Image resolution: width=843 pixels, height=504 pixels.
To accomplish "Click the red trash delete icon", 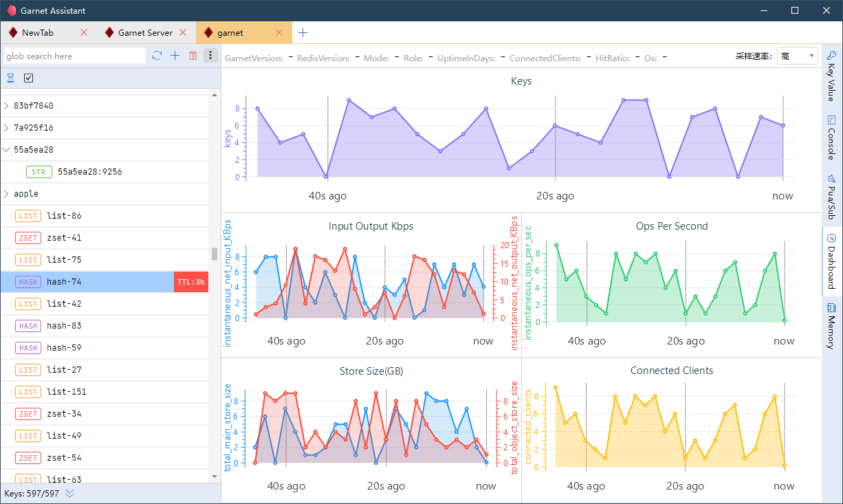I will (193, 56).
